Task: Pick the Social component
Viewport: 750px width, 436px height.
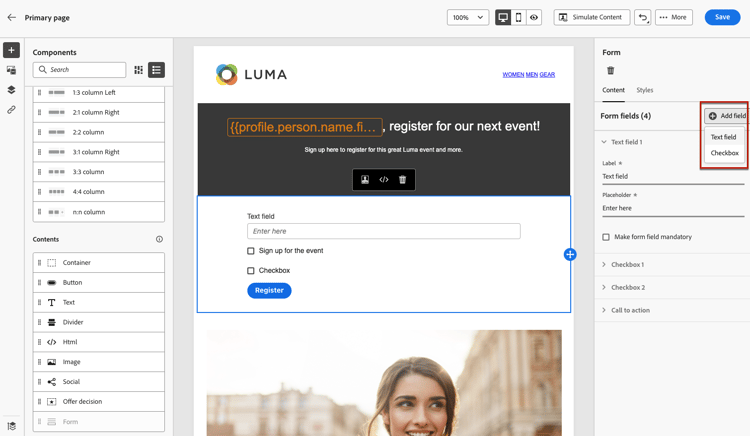Action: coord(99,382)
